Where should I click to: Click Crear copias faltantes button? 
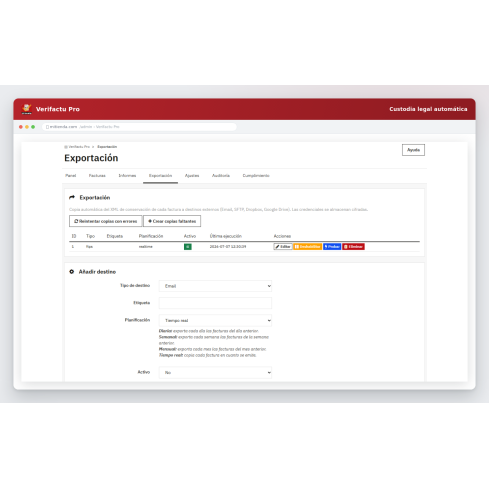coord(172,221)
